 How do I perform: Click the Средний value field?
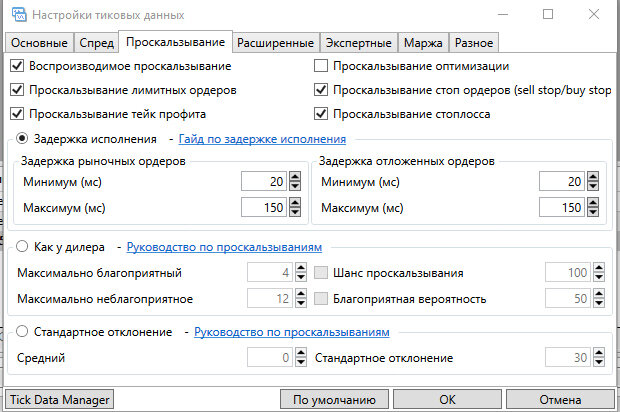(270, 357)
